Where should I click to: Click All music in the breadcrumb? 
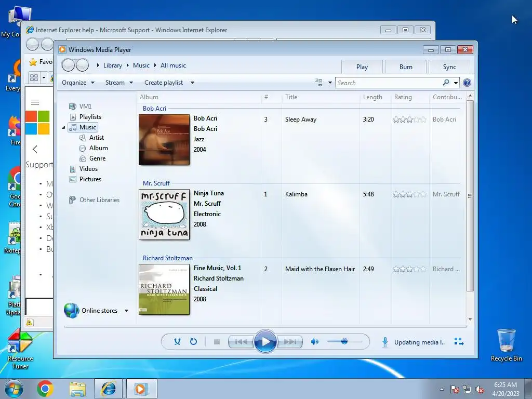(173, 65)
